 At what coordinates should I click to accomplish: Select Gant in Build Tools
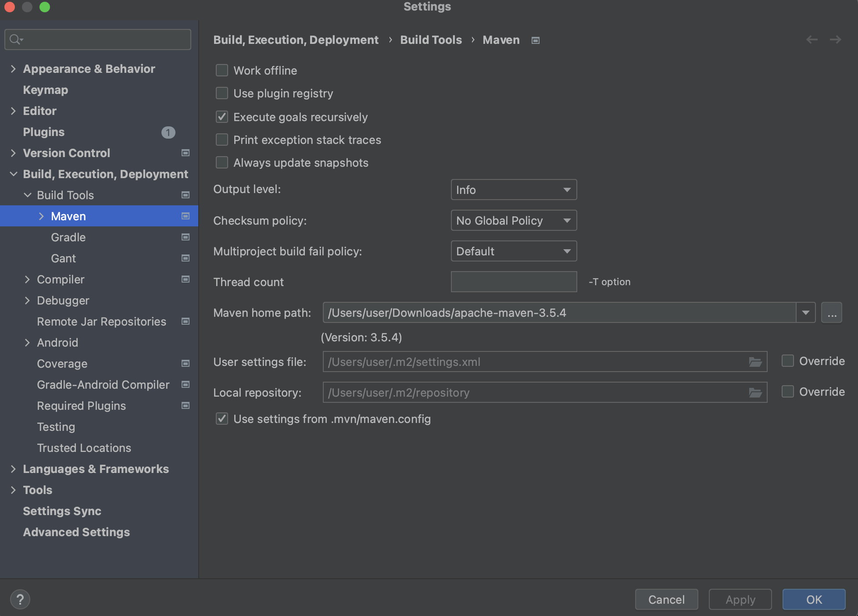[64, 258]
